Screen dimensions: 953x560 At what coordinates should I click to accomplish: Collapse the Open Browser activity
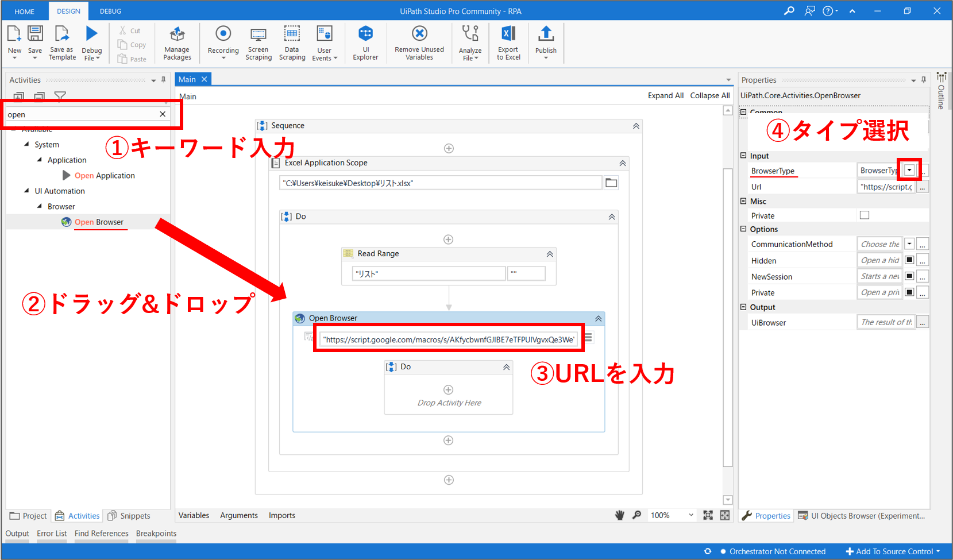(598, 319)
